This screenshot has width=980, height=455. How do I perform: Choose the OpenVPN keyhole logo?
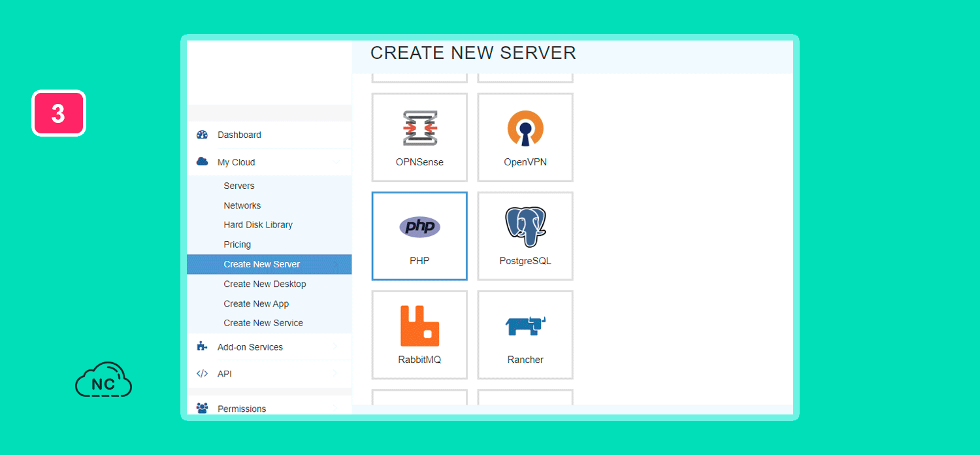[x=525, y=128]
